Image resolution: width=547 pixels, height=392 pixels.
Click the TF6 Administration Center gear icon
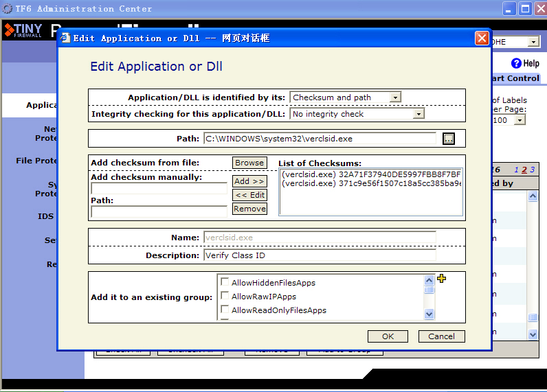coord(7,9)
